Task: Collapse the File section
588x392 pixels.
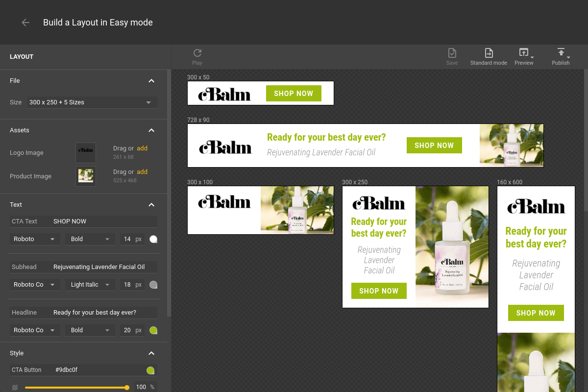Action: click(x=151, y=81)
